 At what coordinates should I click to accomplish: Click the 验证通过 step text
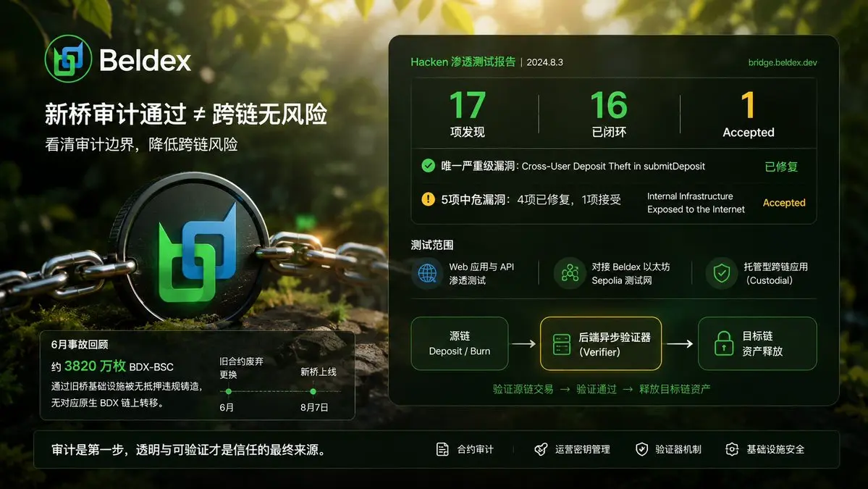click(597, 389)
